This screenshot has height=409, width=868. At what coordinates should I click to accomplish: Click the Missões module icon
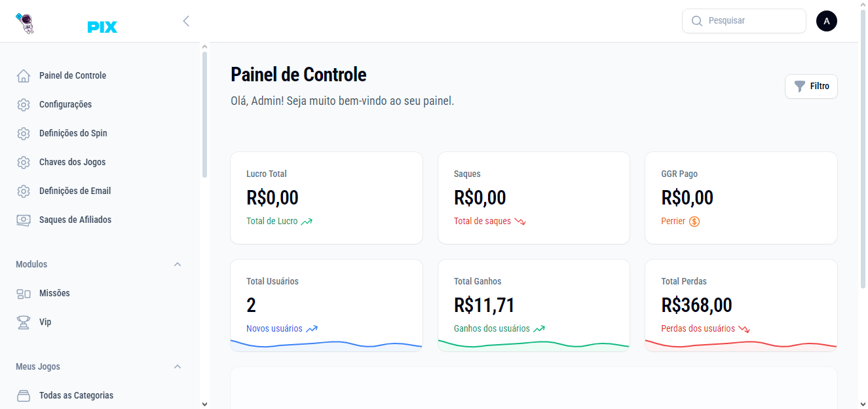[x=24, y=294]
